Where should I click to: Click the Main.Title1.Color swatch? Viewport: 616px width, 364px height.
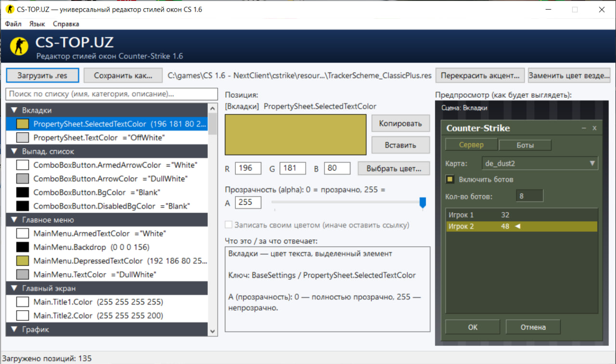coord(23,302)
